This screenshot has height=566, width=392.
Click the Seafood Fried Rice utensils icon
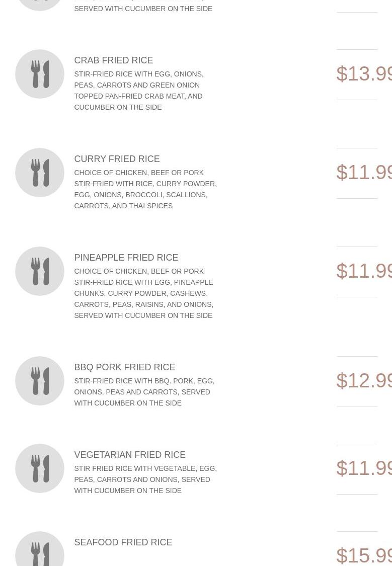pyautogui.click(x=40, y=552)
